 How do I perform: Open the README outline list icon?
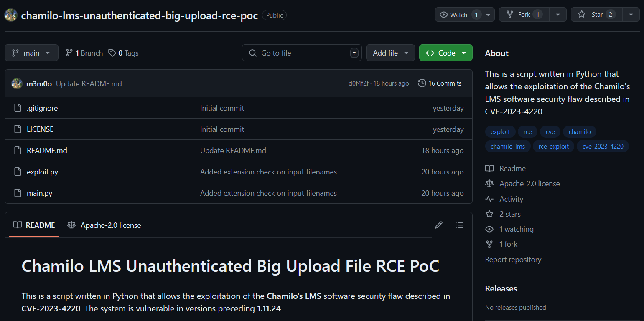[459, 225]
